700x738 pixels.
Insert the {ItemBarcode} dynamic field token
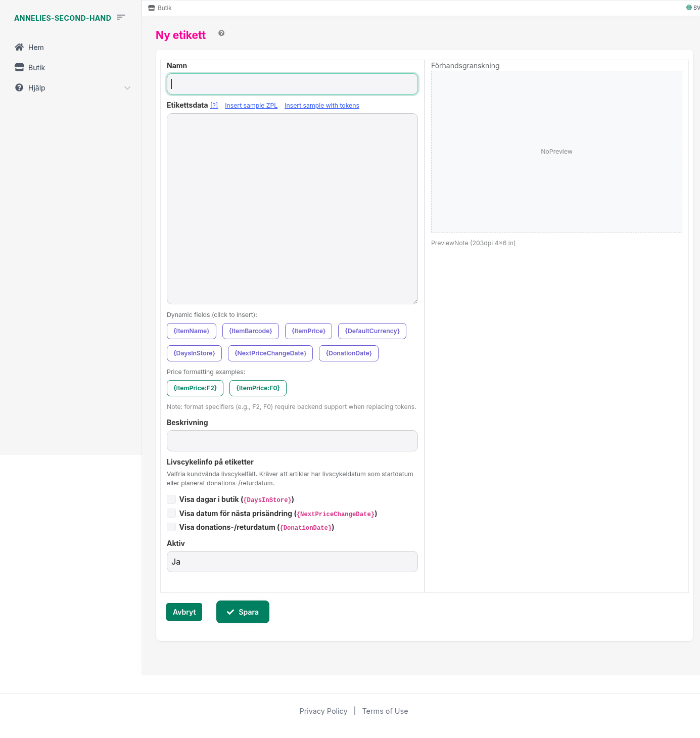pos(250,331)
